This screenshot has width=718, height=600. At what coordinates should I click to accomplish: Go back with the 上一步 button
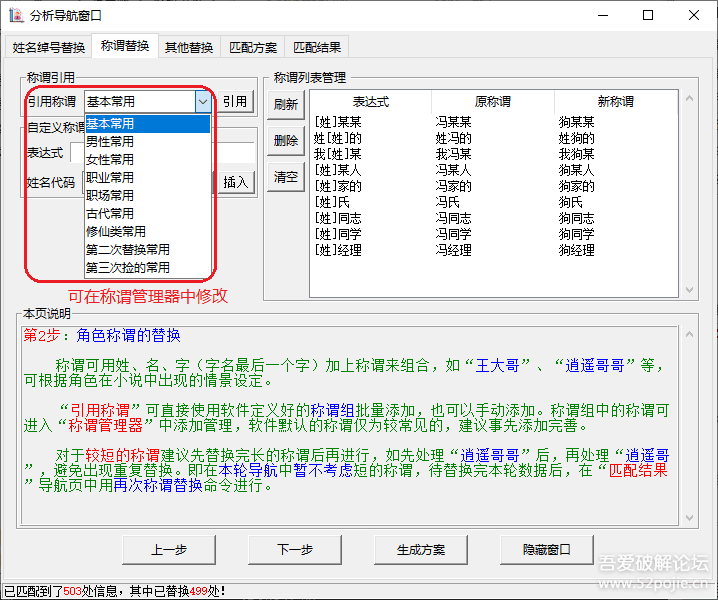click(x=169, y=550)
